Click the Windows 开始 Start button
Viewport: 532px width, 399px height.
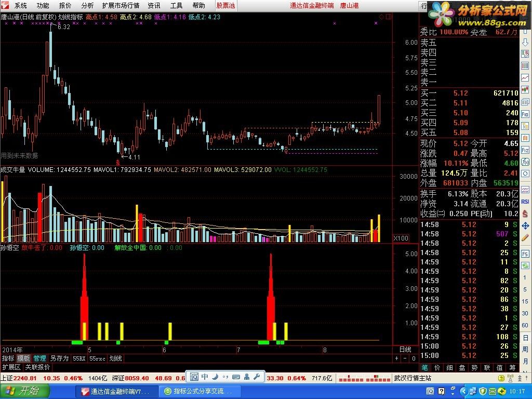point(24,391)
